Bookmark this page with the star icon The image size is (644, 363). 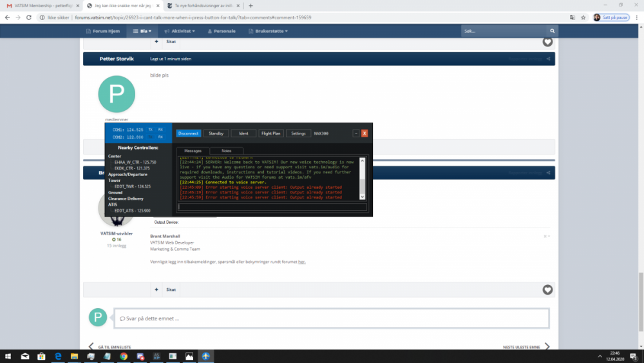[x=583, y=17]
